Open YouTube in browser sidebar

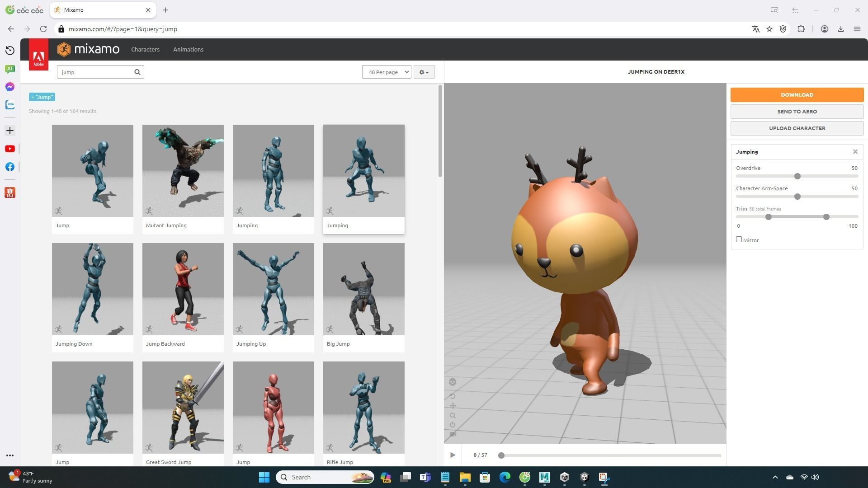click(10, 149)
